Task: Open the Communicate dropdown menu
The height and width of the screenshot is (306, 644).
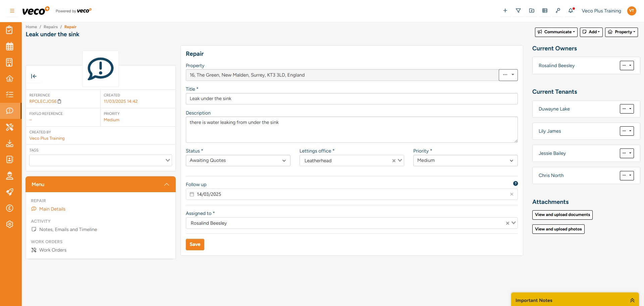Action: [x=556, y=32]
